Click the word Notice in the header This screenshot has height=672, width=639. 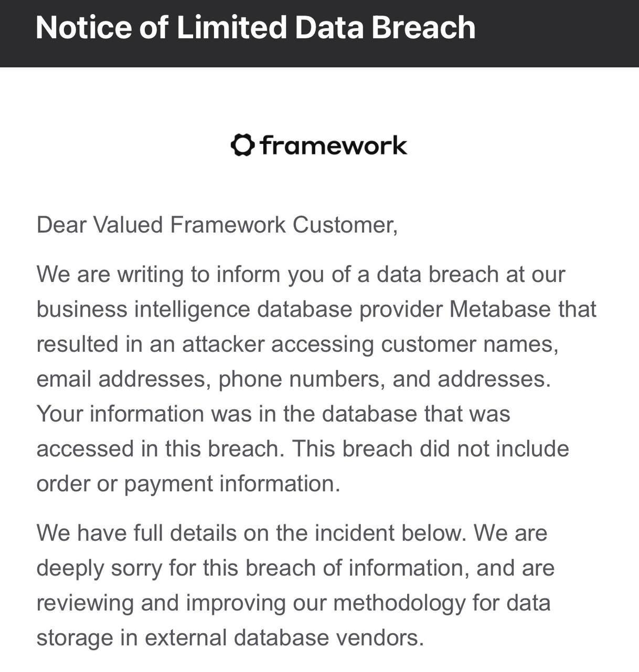[x=84, y=27]
